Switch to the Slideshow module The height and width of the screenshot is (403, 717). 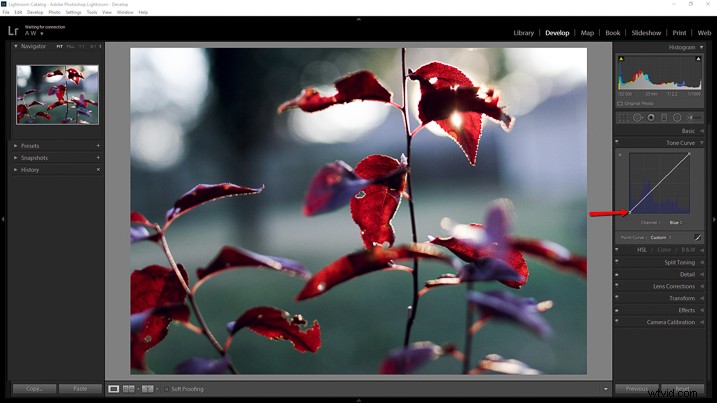(646, 33)
